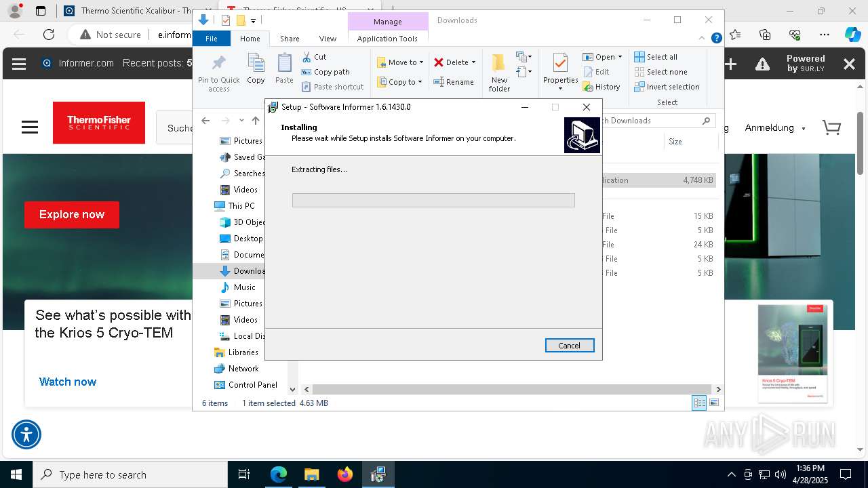
Task: Switch to the View ribbon tab
Action: (x=328, y=39)
